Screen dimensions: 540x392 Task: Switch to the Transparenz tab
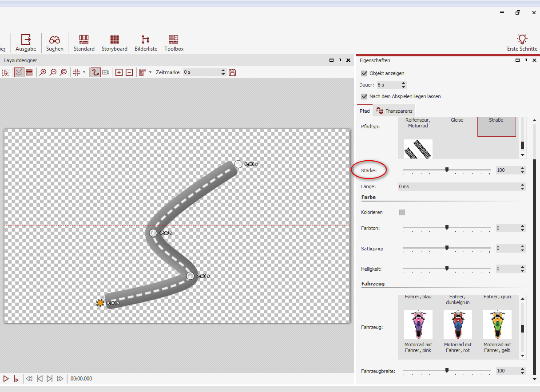394,111
